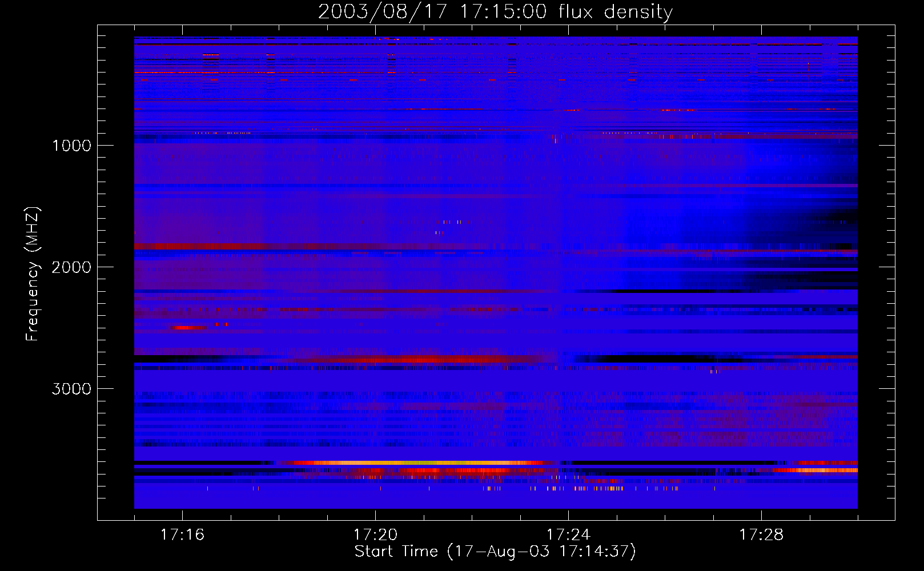Select the 17:28 time tick label

pyautogui.click(x=761, y=535)
